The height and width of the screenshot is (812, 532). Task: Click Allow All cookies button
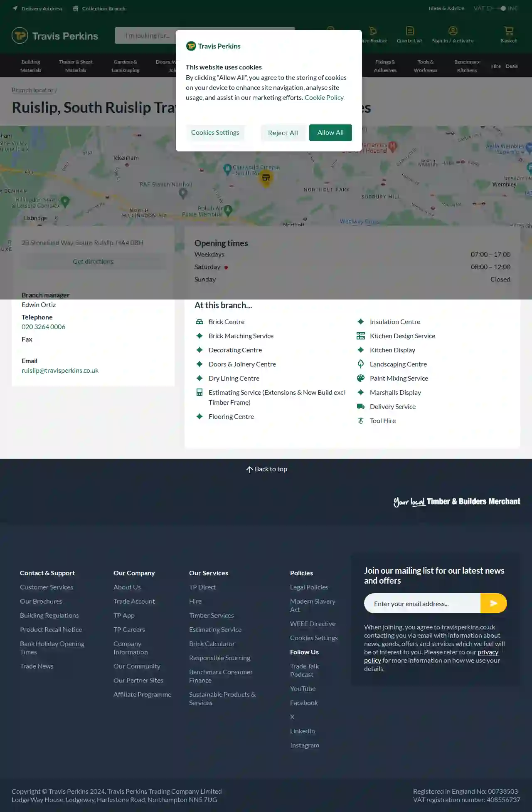click(x=330, y=133)
